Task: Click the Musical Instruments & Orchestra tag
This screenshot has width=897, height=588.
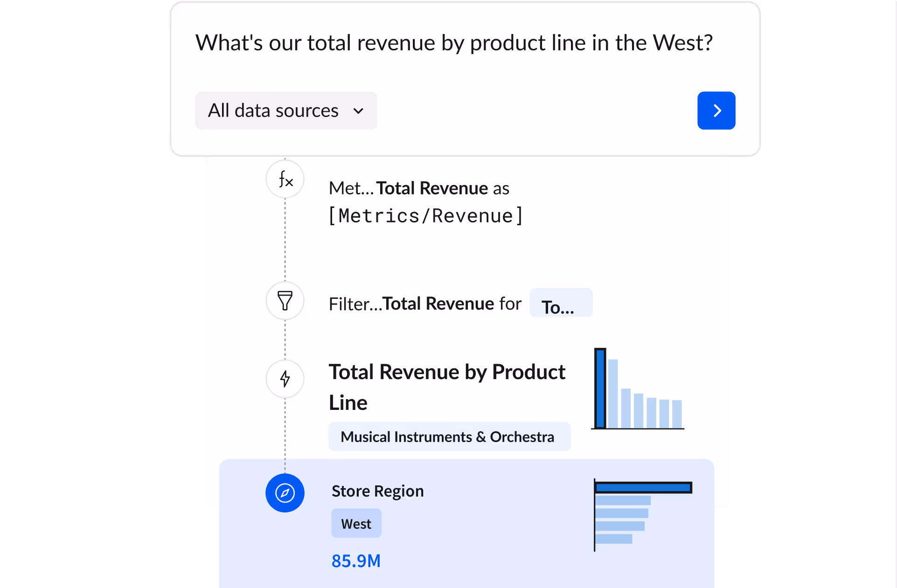Action: 450,436
